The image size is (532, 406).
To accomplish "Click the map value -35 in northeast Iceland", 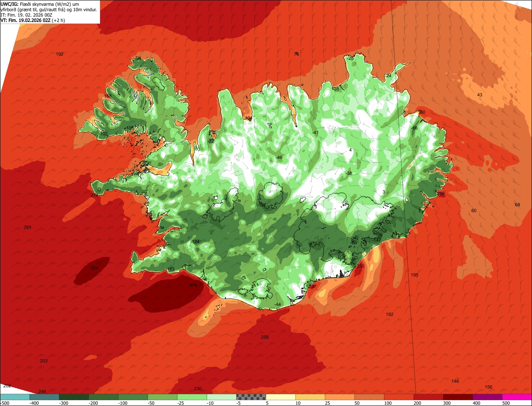I will [x=336, y=89].
